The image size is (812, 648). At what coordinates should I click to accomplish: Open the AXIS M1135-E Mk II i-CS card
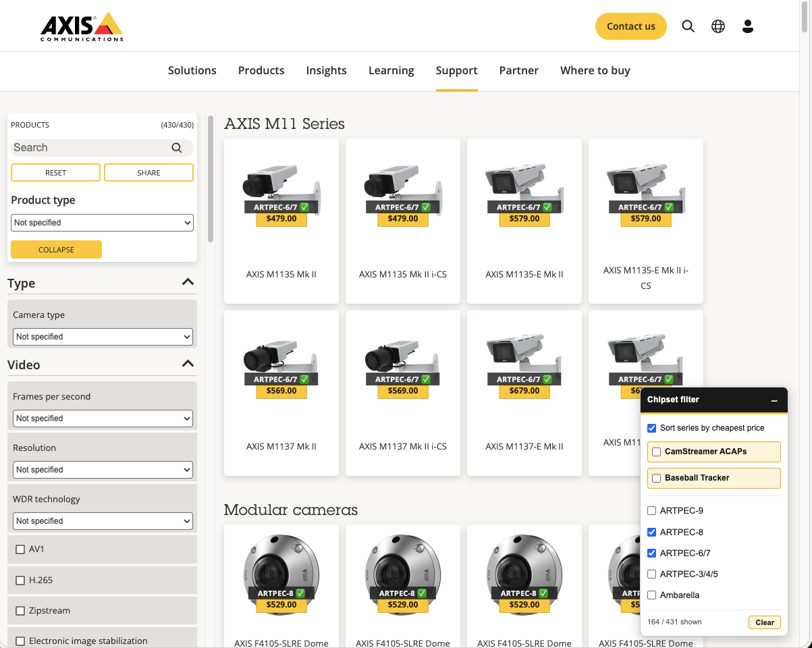pyautogui.click(x=646, y=221)
